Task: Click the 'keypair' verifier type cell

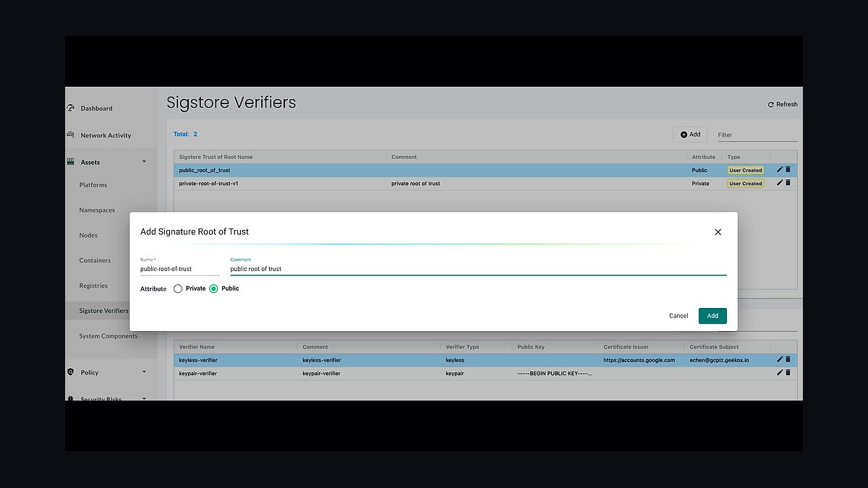Action: pos(455,374)
